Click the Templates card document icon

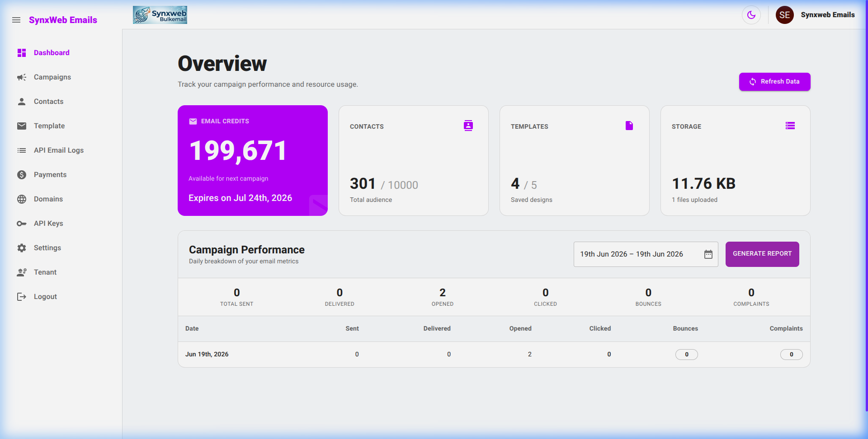[x=629, y=126]
